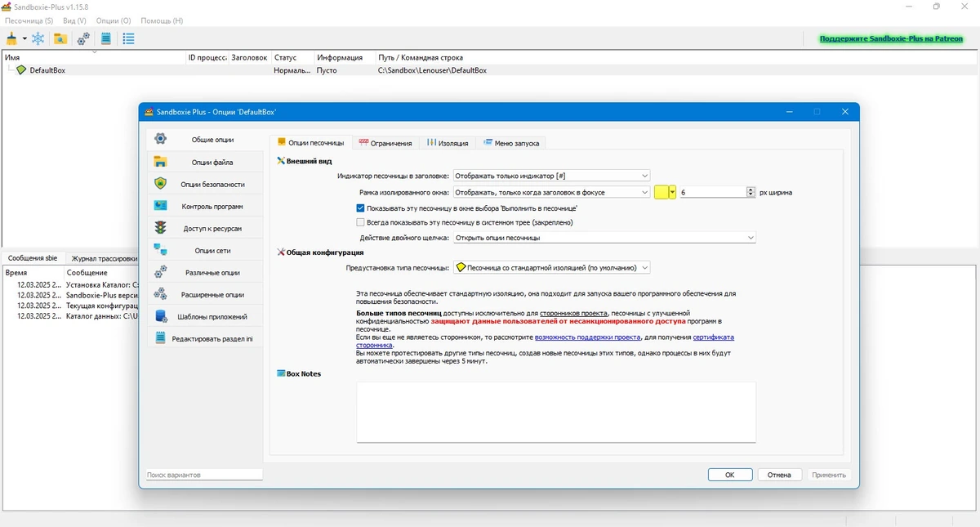The width and height of the screenshot is (980, 527).
Task: Open the Контроль программ section
Action: click(206, 206)
